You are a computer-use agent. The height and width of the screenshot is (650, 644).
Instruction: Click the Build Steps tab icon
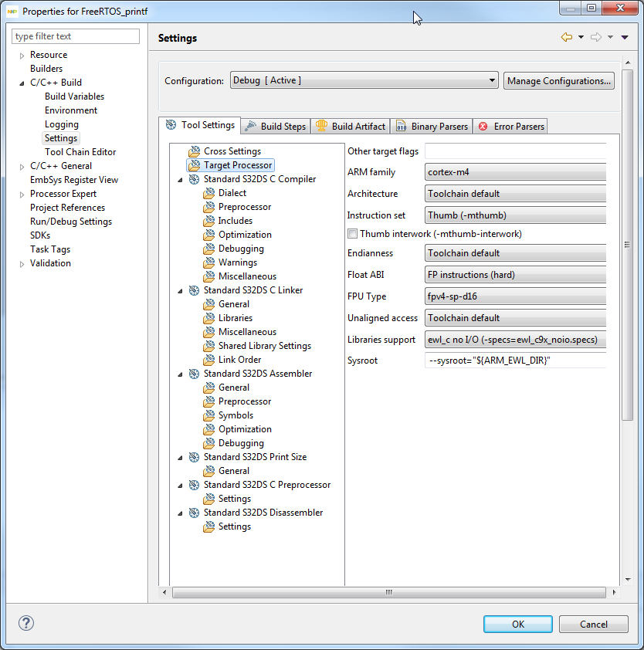coord(250,126)
